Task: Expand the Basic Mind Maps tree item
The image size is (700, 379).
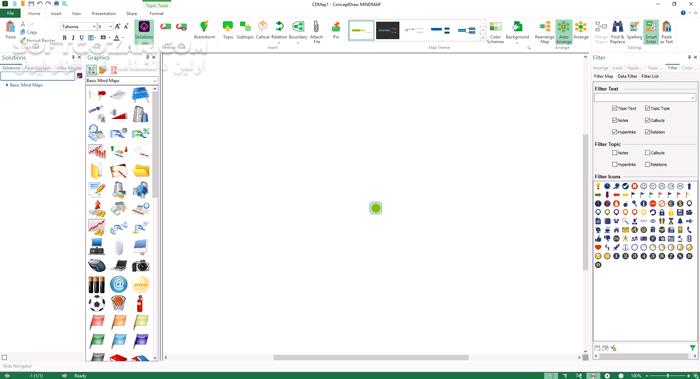Action: [7, 85]
